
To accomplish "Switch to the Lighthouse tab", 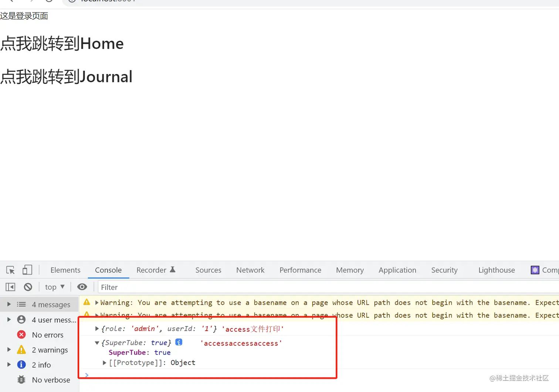I will (x=497, y=270).
